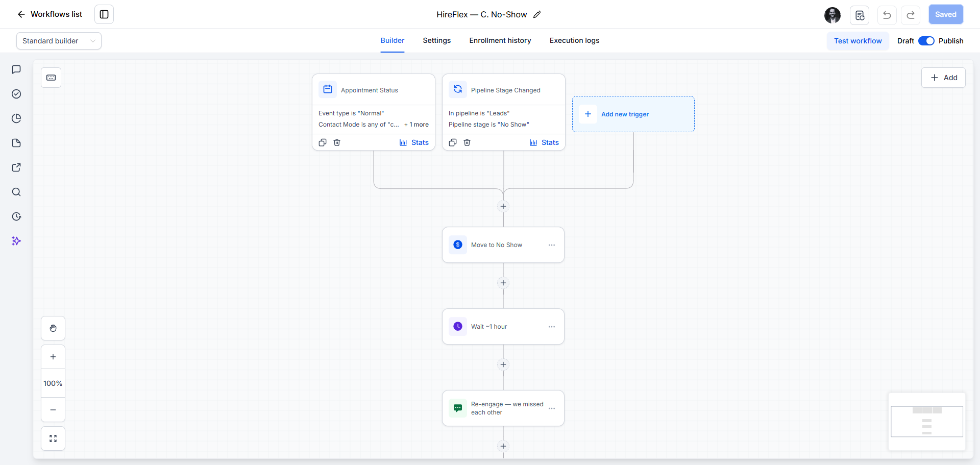Screen dimensions: 980x465
Task: Click Add new trigger
Action: click(x=633, y=114)
